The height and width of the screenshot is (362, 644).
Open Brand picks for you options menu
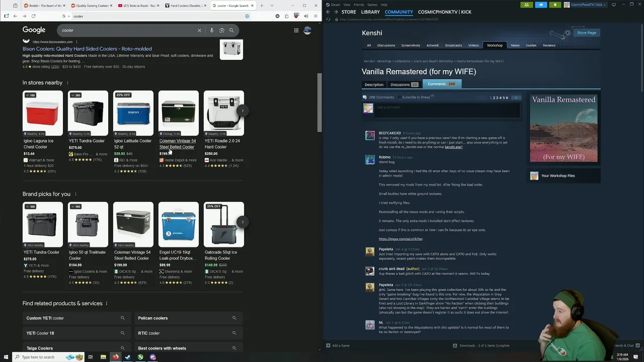(x=75, y=194)
